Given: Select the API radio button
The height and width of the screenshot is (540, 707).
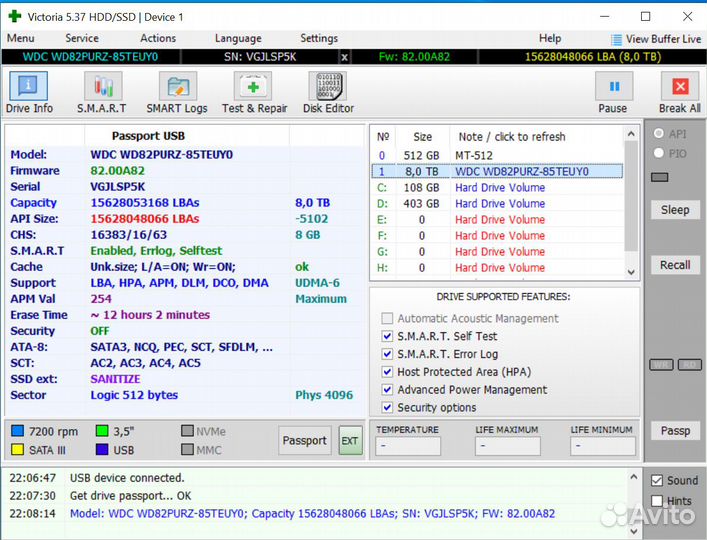Looking at the screenshot, I should [659, 133].
